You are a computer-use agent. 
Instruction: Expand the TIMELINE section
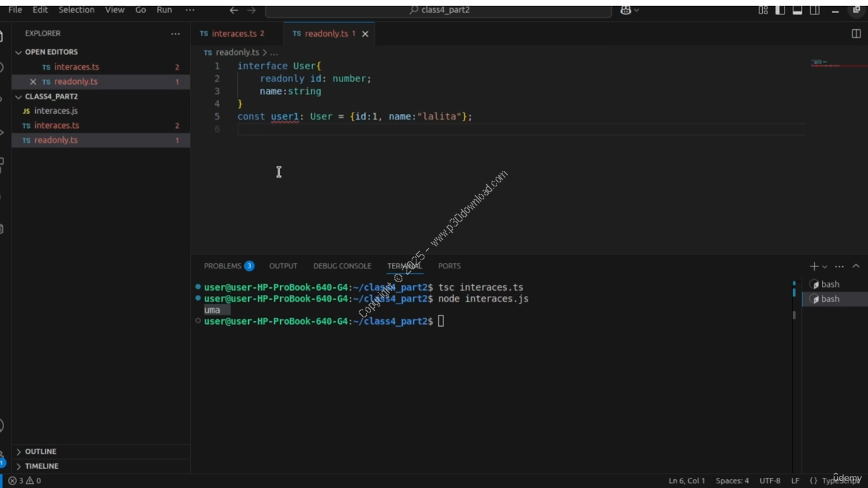point(100,466)
